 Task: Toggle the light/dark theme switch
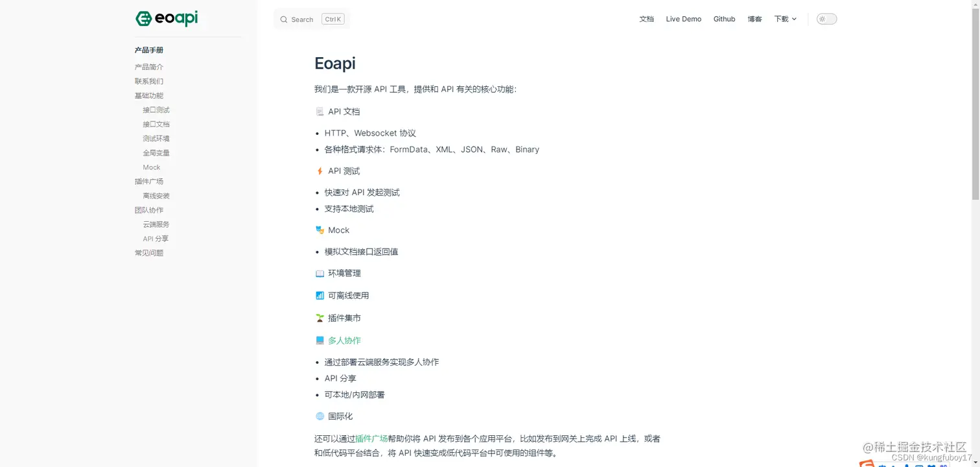826,19
